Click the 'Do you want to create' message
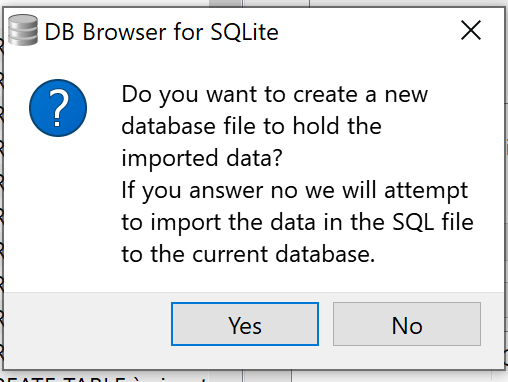508x382 pixels. point(274,126)
